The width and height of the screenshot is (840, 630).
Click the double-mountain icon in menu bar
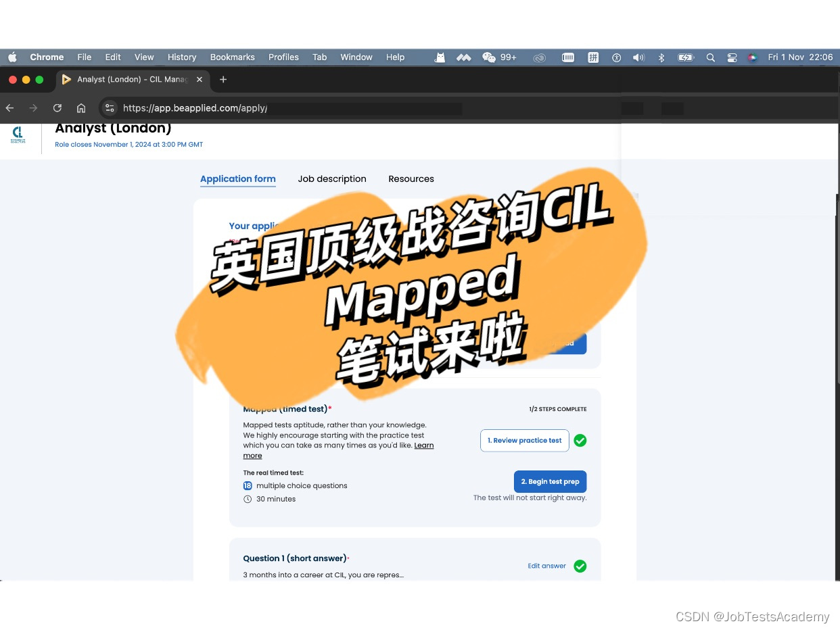click(463, 57)
